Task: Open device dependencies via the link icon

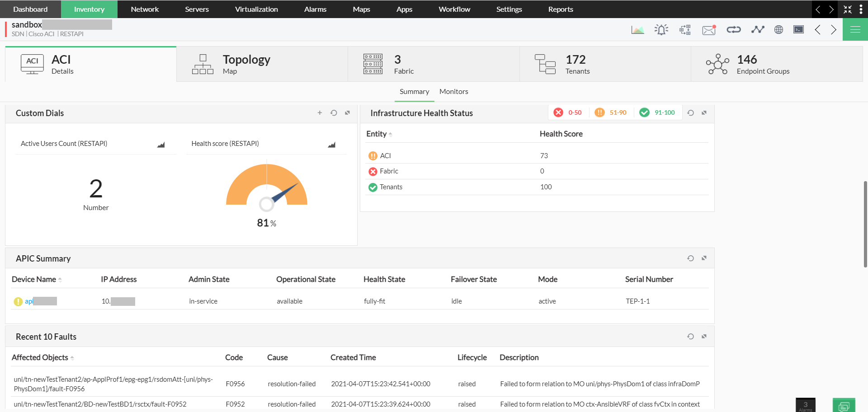Action: (733, 29)
